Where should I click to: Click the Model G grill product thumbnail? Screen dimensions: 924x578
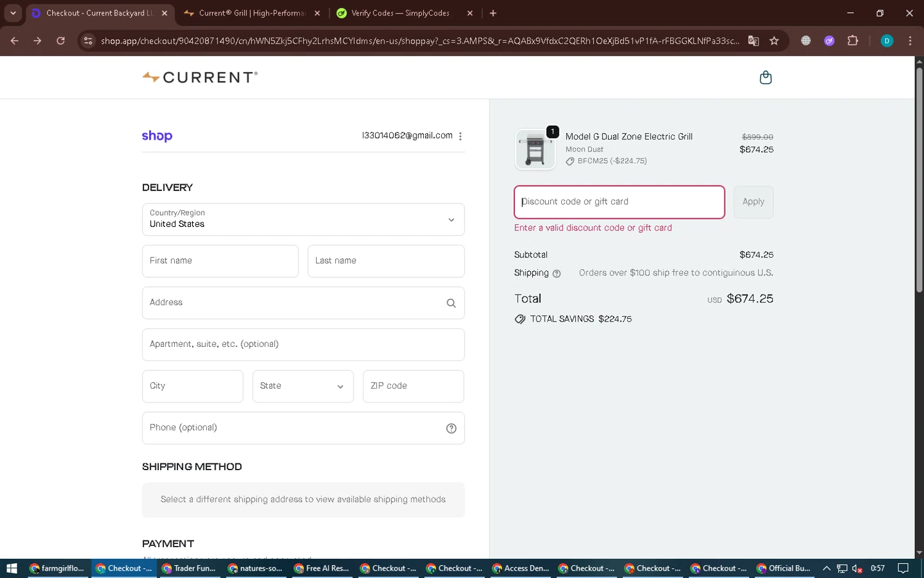[535, 150]
